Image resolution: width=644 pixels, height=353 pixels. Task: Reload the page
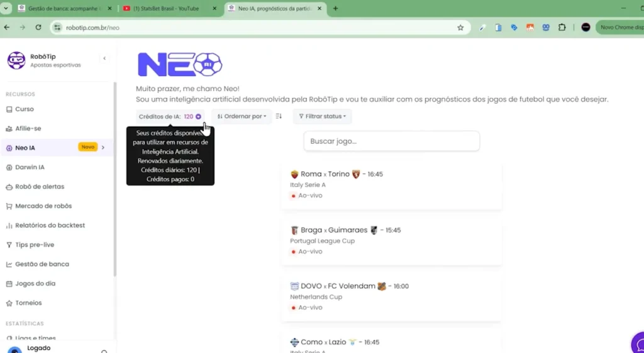38,28
